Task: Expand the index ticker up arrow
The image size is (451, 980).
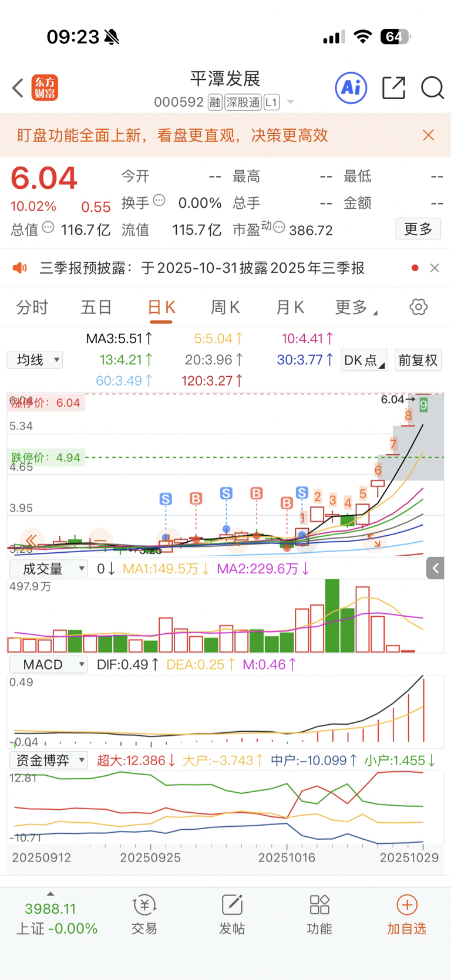Action: 51,894
